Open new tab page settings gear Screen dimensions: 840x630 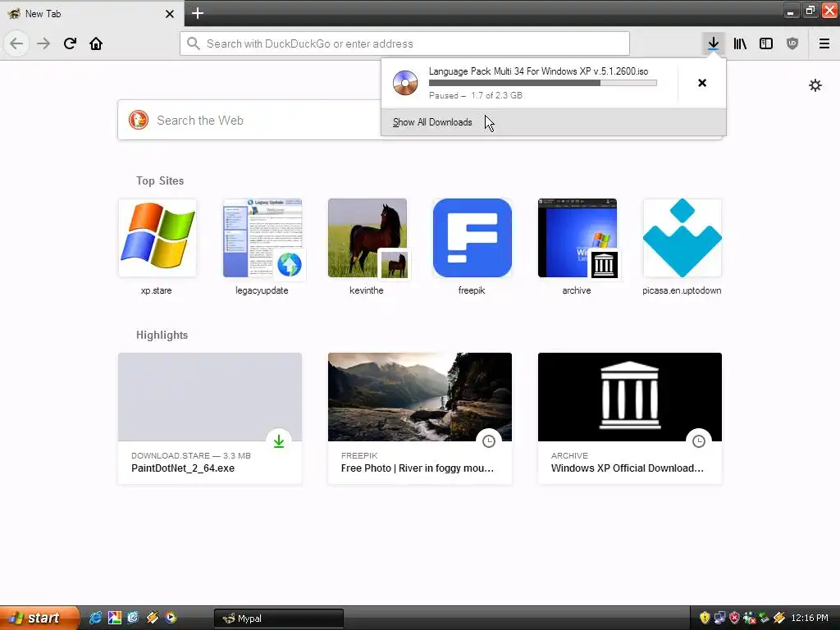(815, 85)
